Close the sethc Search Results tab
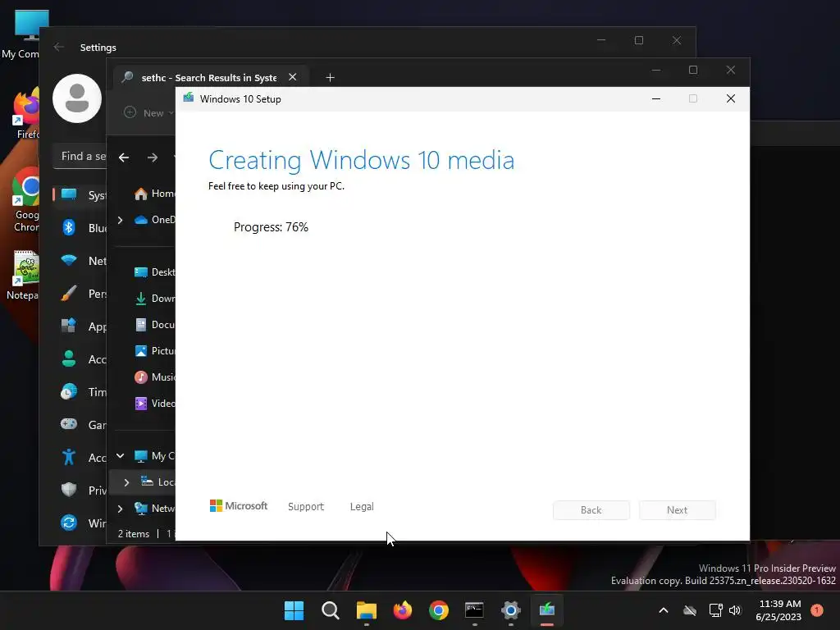840x630 pixels. (293, 77)
